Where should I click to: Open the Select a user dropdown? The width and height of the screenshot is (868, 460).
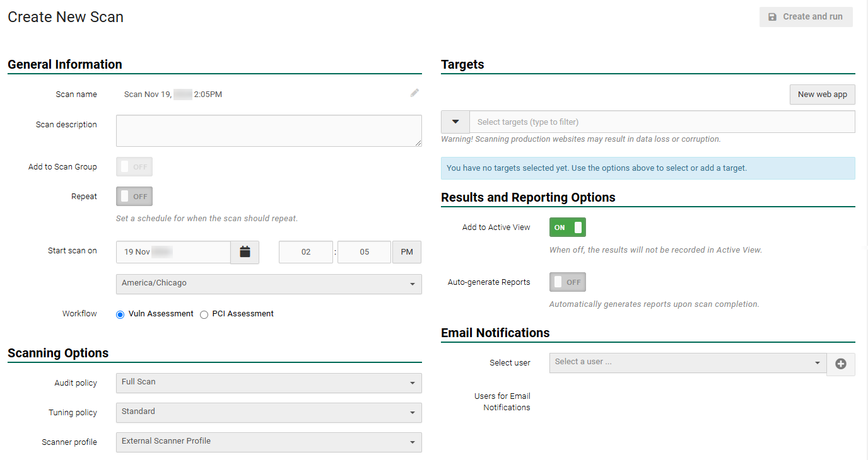pyautogui.click(x=688, y=362)
